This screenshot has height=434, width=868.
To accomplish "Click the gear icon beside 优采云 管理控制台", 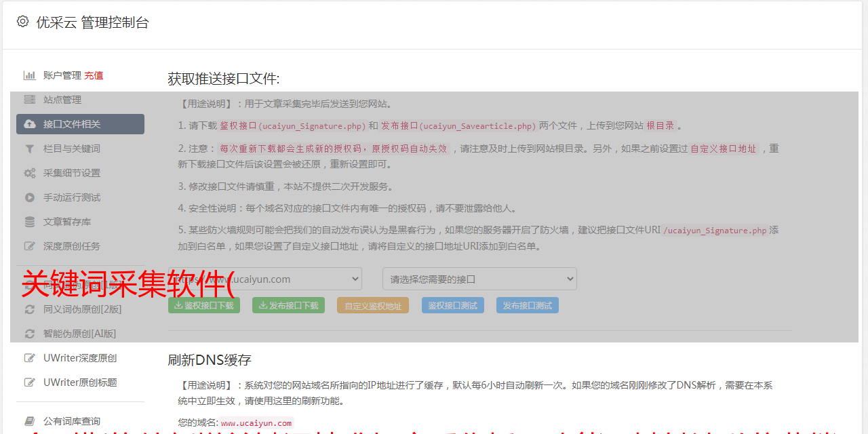I will point(22,22).
